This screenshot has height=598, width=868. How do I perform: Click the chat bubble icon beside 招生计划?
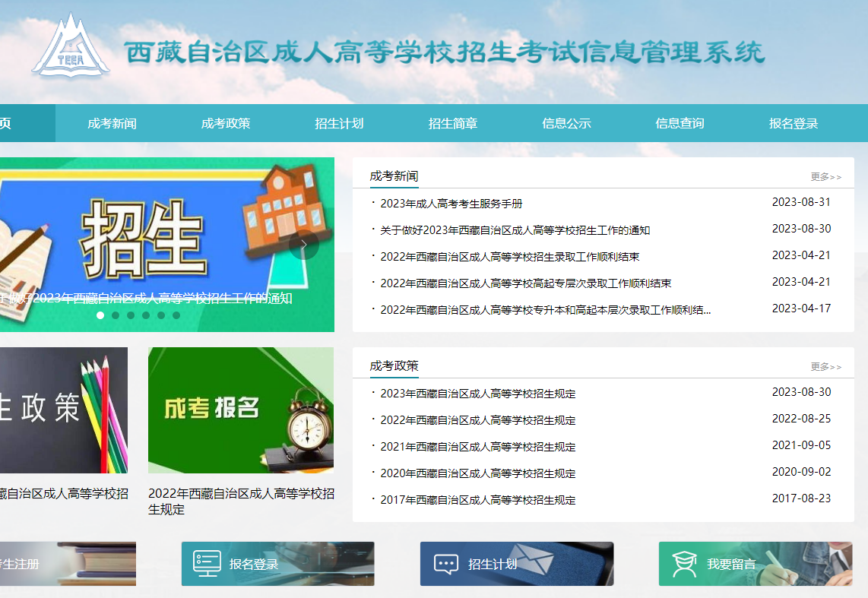(x=445, y=565)
